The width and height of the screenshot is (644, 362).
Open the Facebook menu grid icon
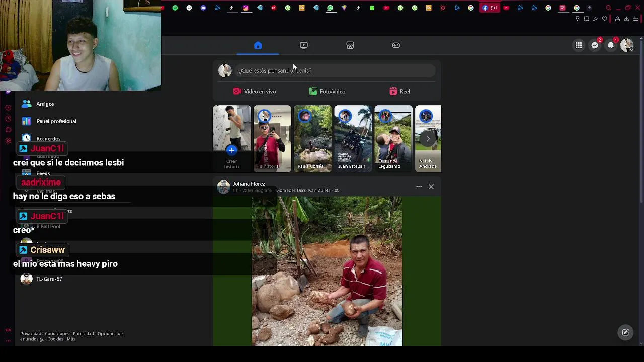pyautogui.click(x=579, y=45)
